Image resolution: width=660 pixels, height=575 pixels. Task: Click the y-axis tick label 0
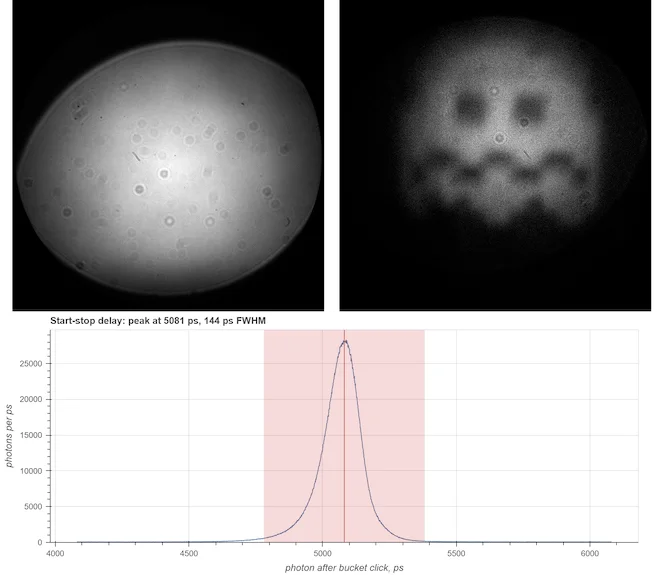(x=40, y=543)
